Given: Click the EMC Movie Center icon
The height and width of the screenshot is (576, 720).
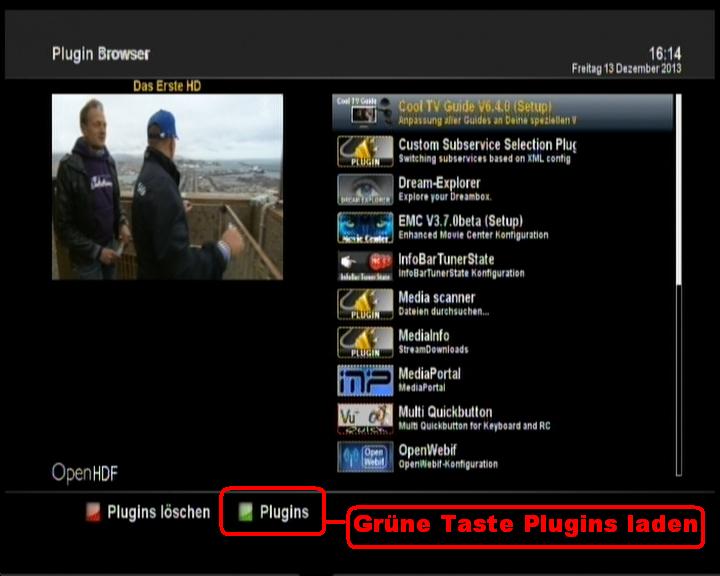Looking at the screenshot, I should (364, 227).
